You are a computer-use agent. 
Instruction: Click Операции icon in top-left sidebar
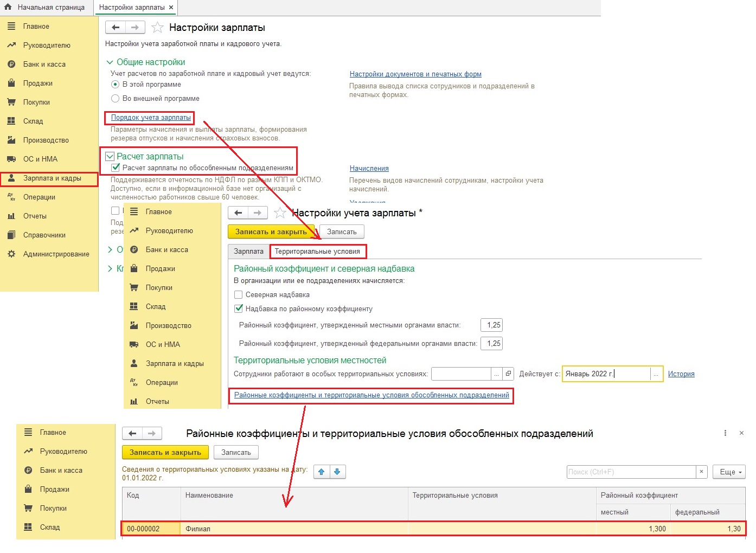click(x=11, y=197)
